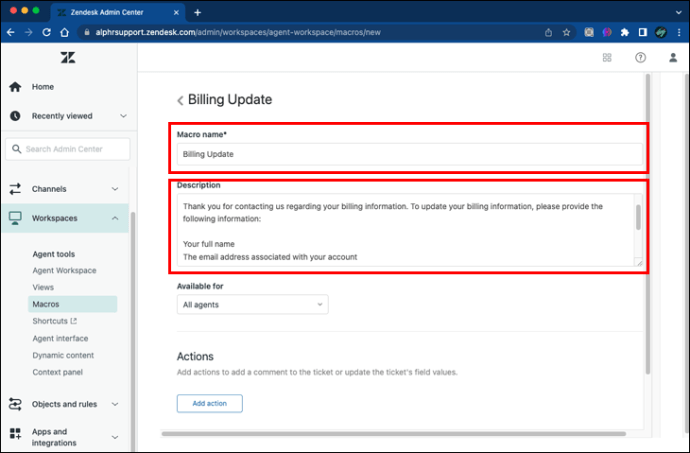Expand the Channels menu
Screen dimensions: 690x453
[x=115, y=189]
